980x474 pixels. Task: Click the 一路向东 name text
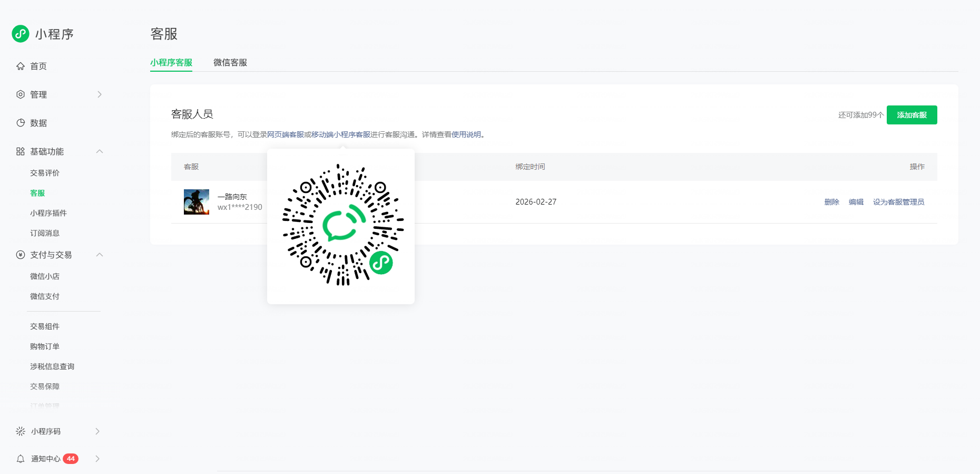click(x=232, y=197)
